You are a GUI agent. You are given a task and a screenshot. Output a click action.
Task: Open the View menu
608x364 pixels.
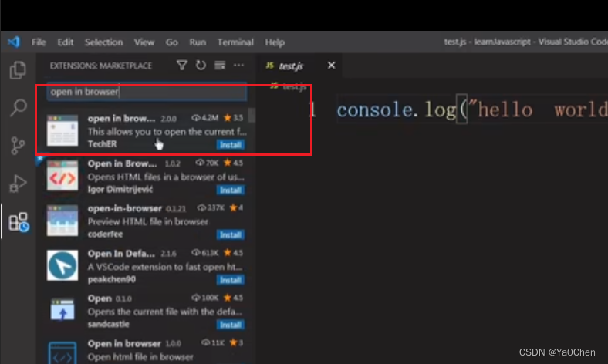[x=144, y=42]
